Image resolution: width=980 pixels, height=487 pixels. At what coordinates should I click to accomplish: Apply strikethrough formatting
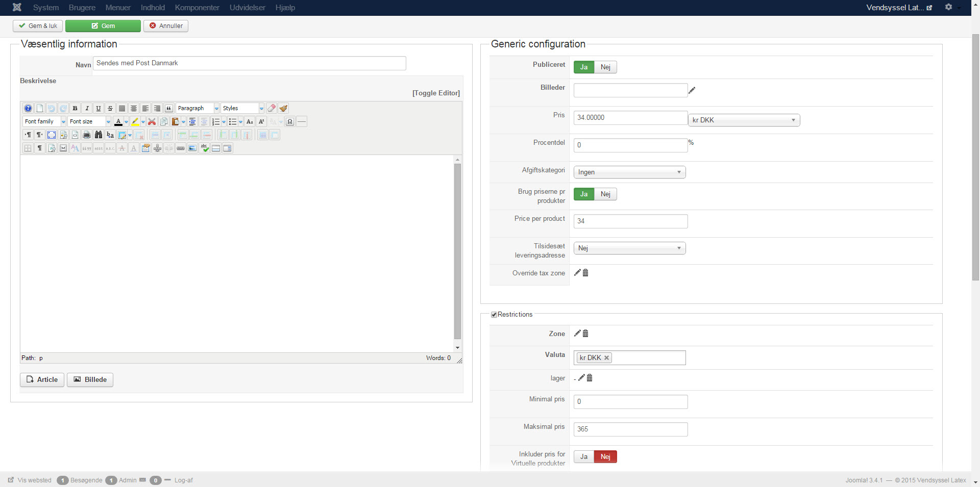click(x=110, y=108)
